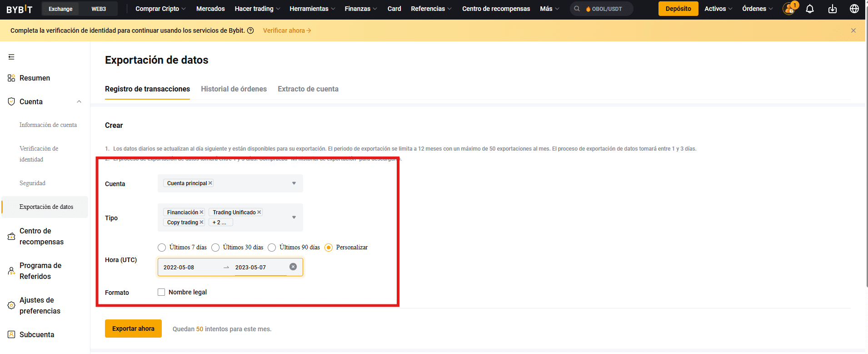The height and width of the screenshot is (354, 868).
Task: Click Verificar ahora link
Action: [x=287, y=30]
